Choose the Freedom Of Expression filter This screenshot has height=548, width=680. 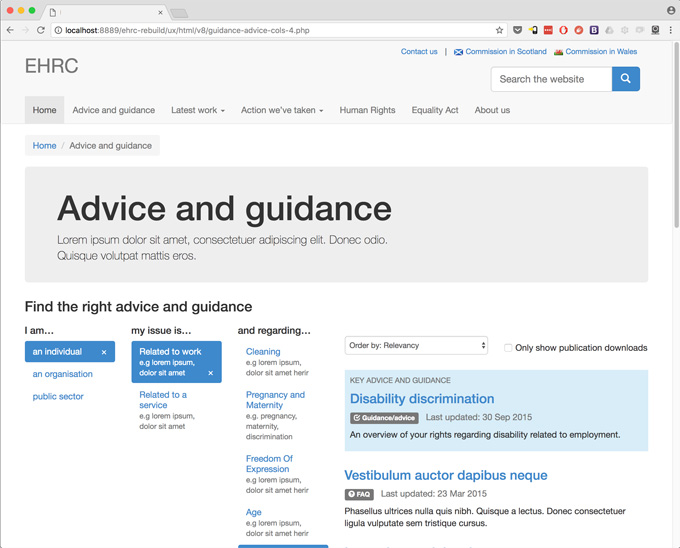(269, 463)
